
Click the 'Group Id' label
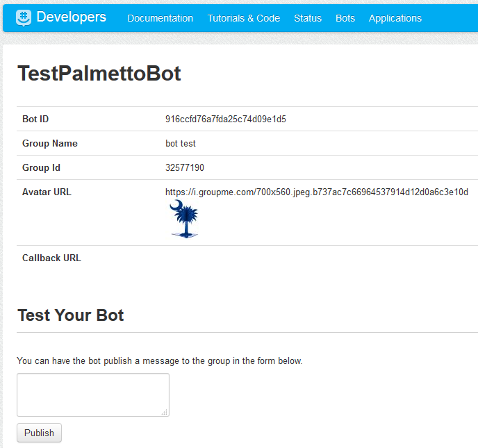pyautogui.click(x=41, y=167)
